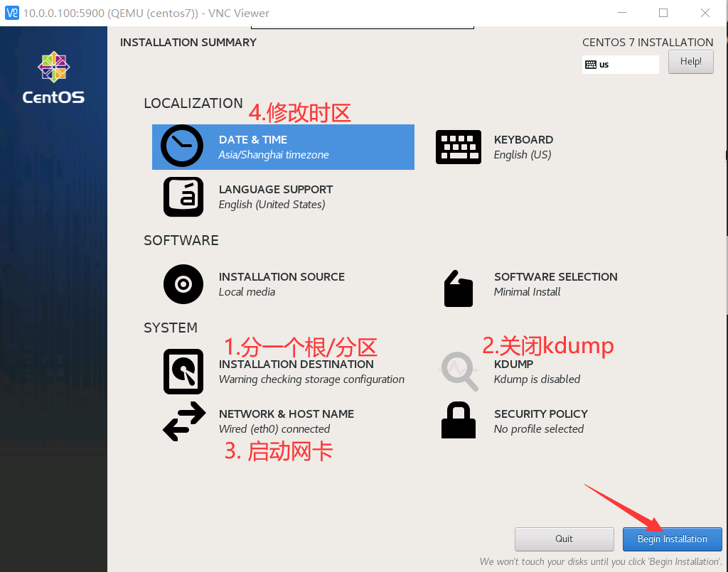The height and width of the screenshot is (572, 728).
Task: Click 'English (US)' keyboard status
Action: 523,155
